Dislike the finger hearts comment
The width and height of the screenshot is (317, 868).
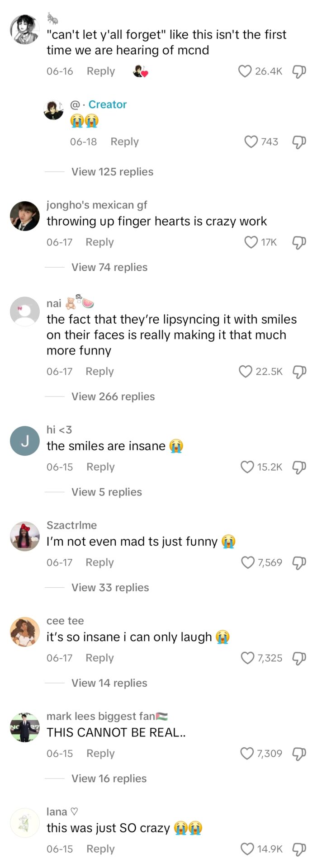tap(299, 242)
